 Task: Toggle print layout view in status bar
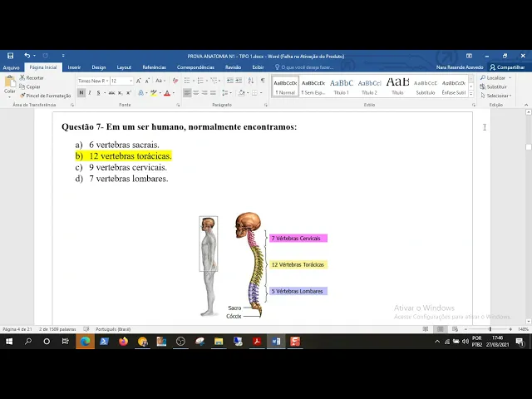(440, 329)
